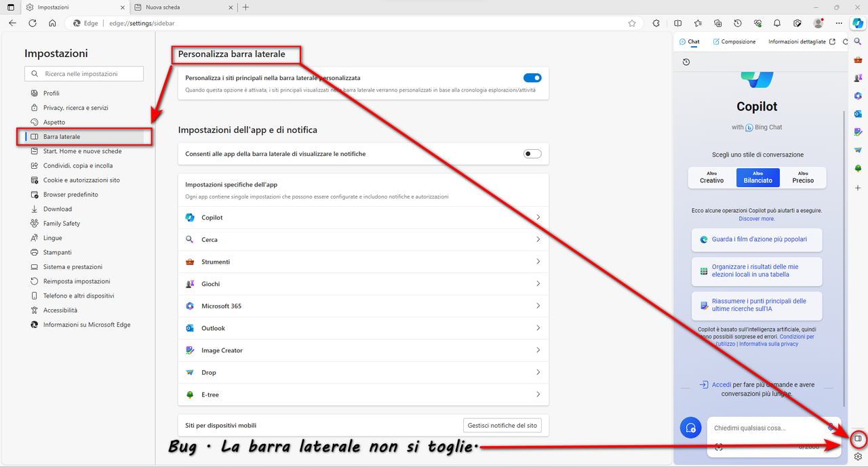The height and width of the screenshot is (467, 868).
Task: Open the Tools briefcase sidebar icon
Action: coord(858,60)
